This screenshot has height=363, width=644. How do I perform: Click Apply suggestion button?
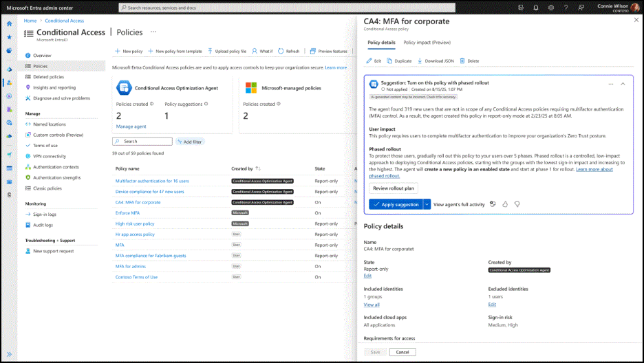tap(396, 204)
